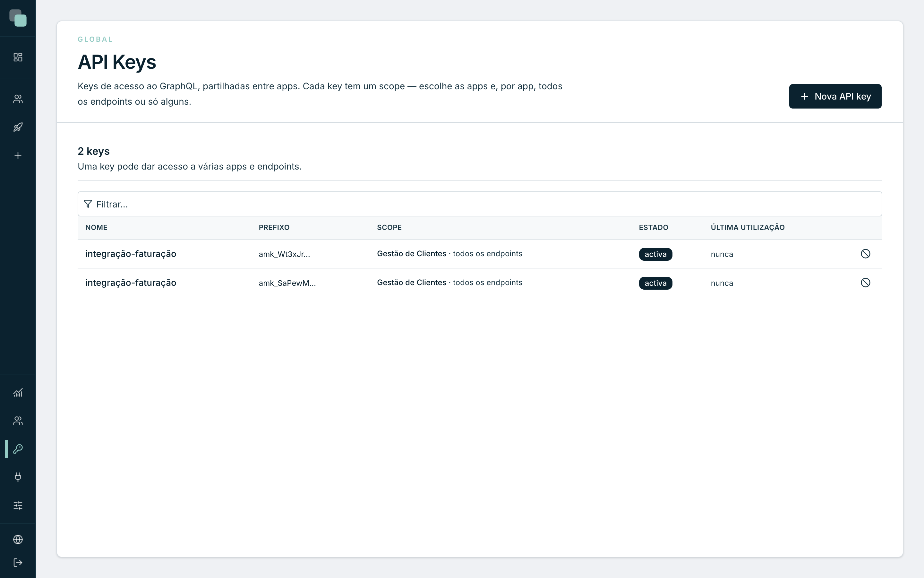Open the plug integrations icon

pos(18,477)
